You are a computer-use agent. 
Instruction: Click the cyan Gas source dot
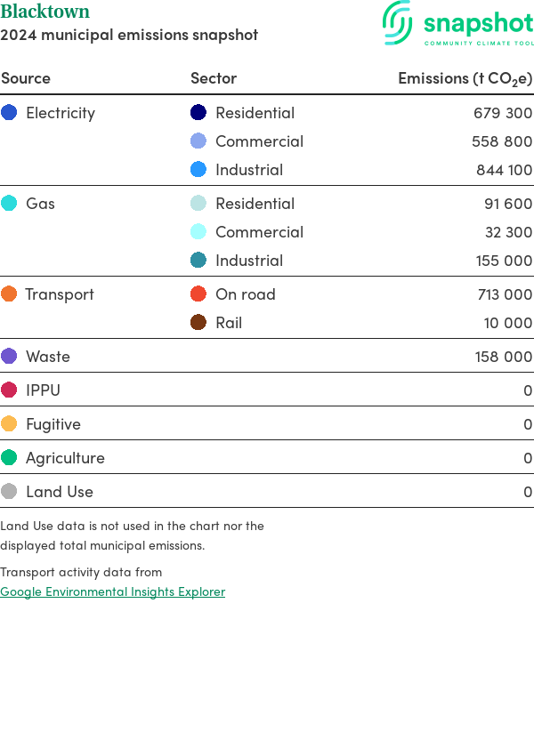tap(9, 204)
